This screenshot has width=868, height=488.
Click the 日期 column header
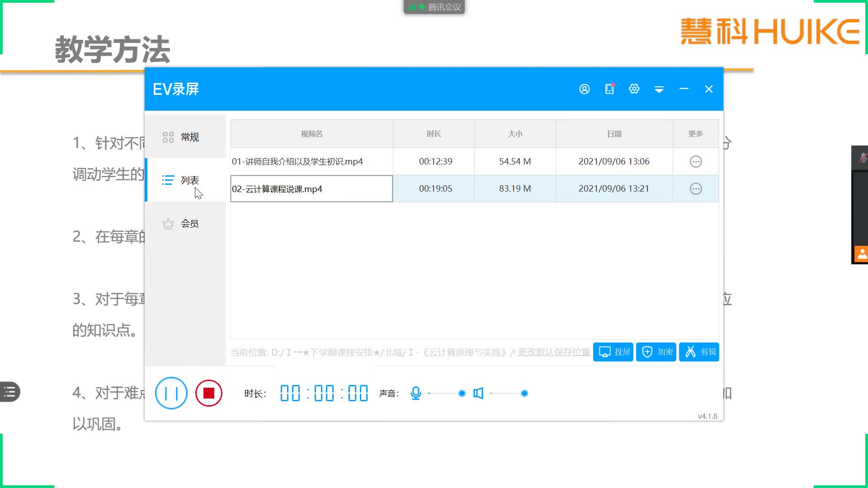point(614,134)
